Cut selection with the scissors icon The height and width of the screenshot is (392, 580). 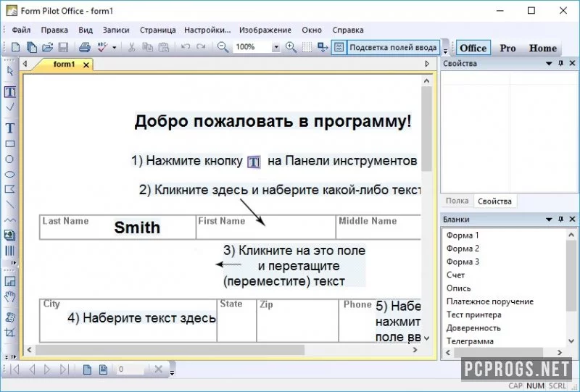pyautogui.click(x=131, y=47)
